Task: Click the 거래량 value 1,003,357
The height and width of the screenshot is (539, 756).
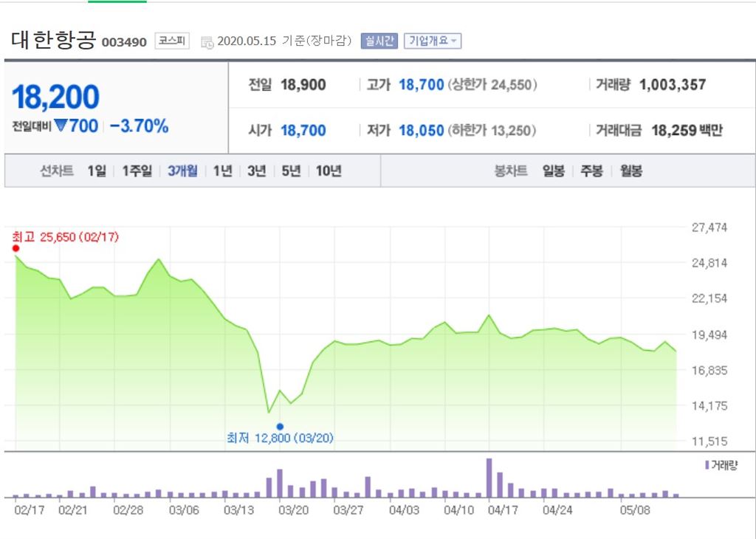Action: click(x=673, y=85)
